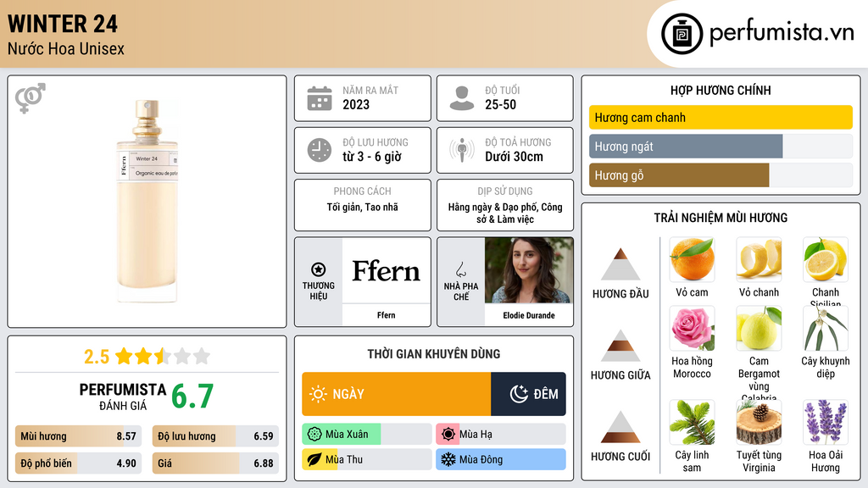Select the Hoa Oải Hương lavender image

point(826,423)
